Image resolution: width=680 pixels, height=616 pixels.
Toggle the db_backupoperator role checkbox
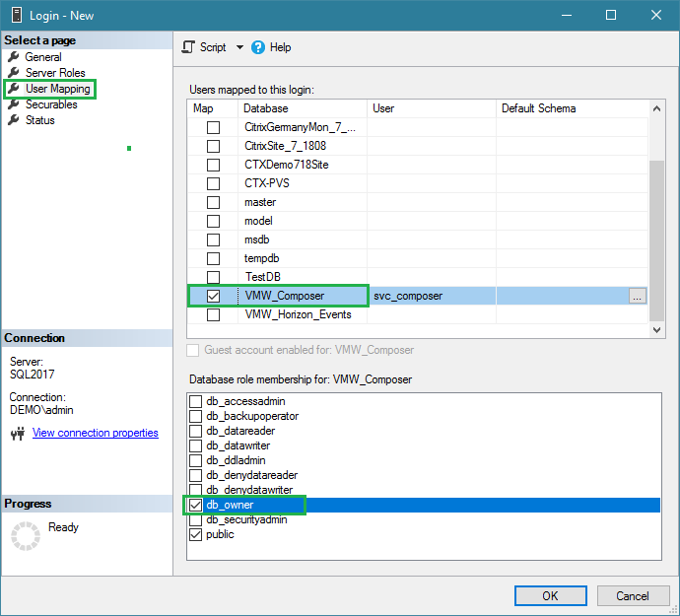(x=195, y=416)
